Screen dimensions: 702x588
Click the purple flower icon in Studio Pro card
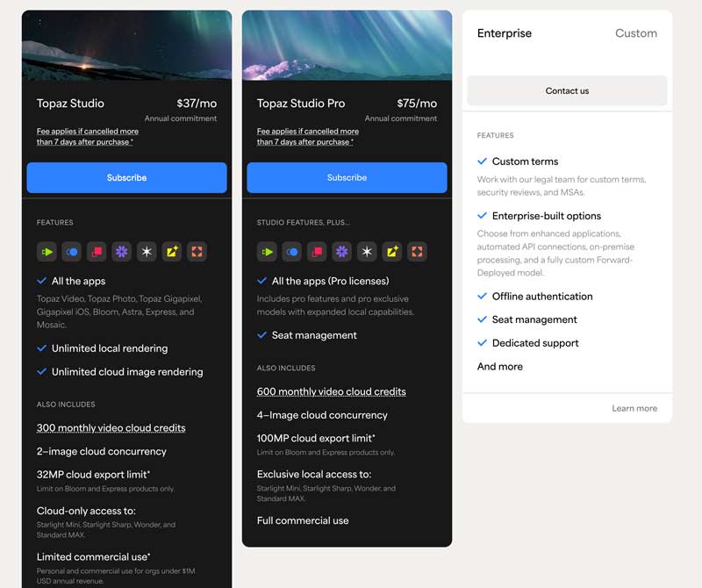pos(342,252)
